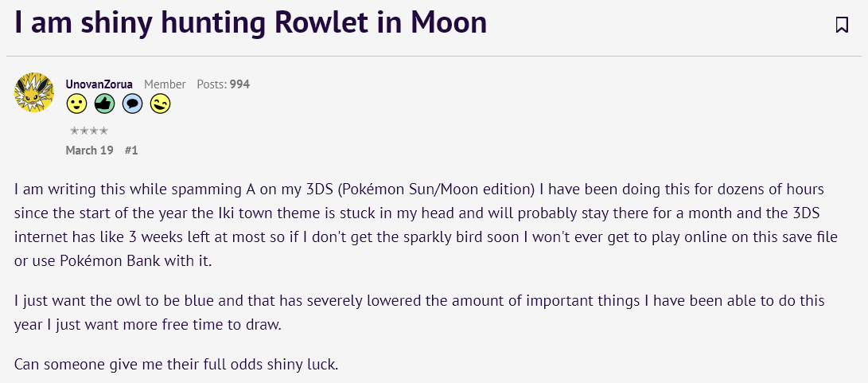
Task: Click the March 19 post date link
Action: point(89,150)
